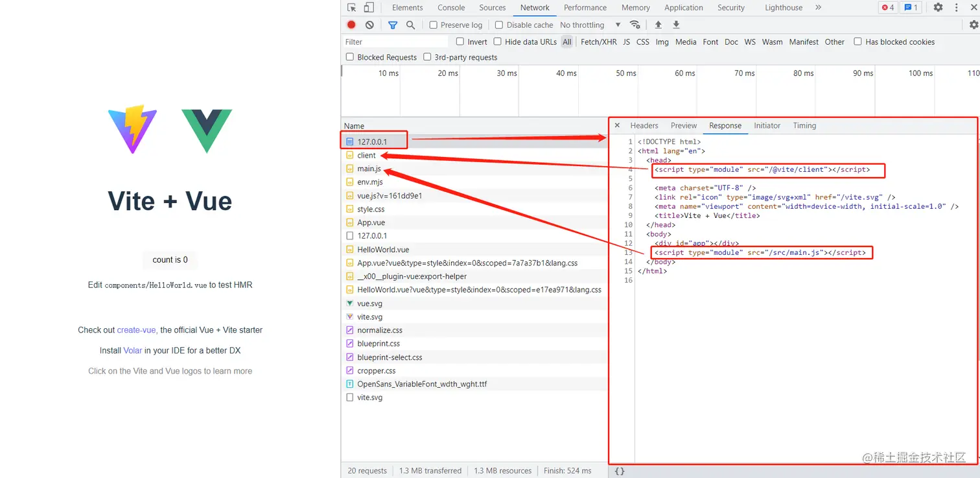Open the Performance tab
The width and height of the screenshot is (980, 478).
[x=585, y=8]
